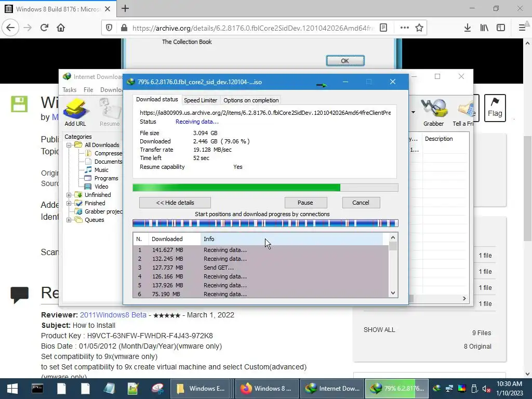
Task: Click the muted volume tray icon
Action: click(486, 389)
